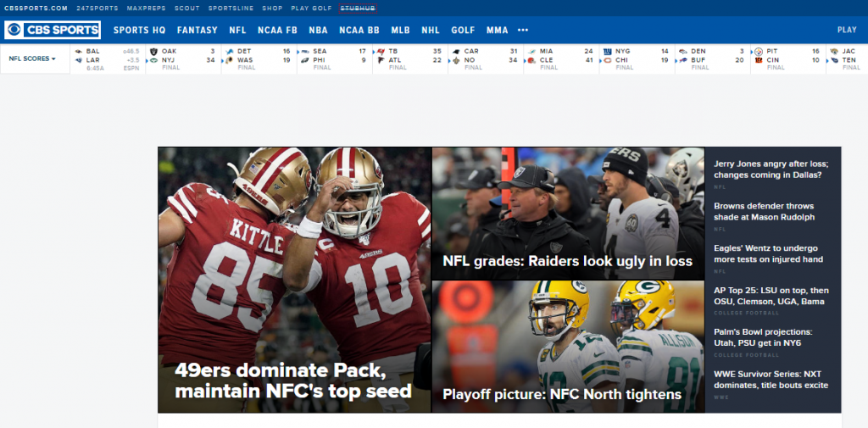
Task: Open the TB vs ATL final score
Action: click(x=409, y=59)
